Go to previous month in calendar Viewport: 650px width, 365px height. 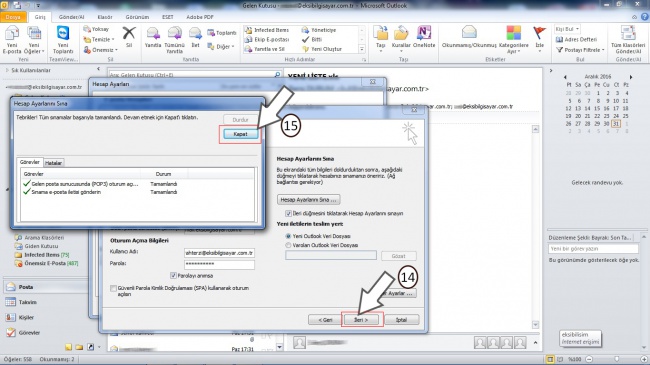point(565,77)
